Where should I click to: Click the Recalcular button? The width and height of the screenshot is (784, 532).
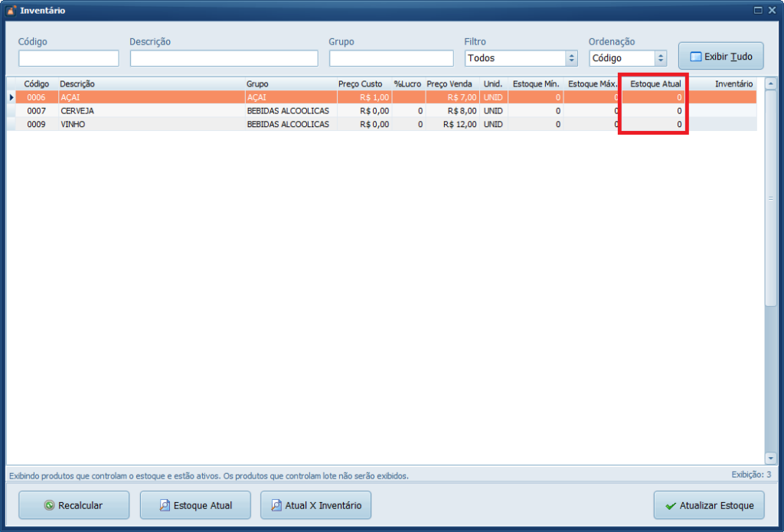point(73,505)
